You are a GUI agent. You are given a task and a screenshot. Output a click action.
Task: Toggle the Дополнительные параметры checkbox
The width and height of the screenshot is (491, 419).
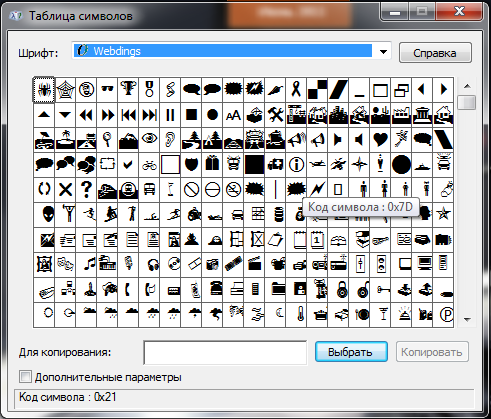point(25,377)
